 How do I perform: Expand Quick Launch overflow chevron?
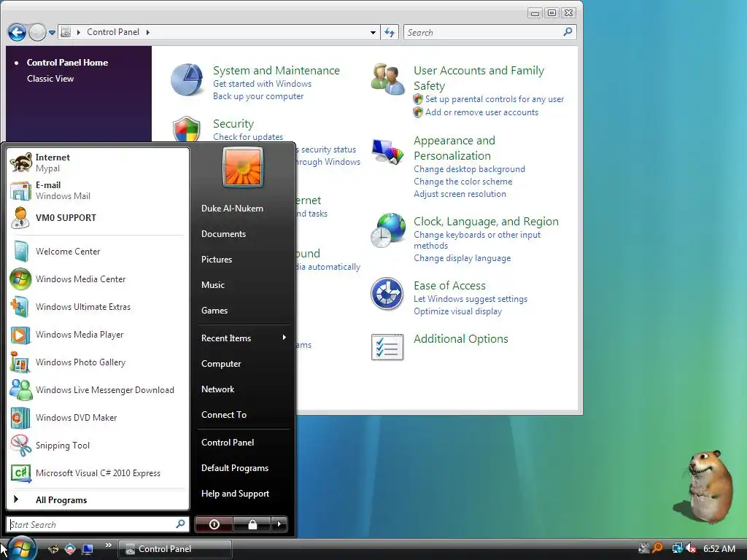tap(109, 545)
